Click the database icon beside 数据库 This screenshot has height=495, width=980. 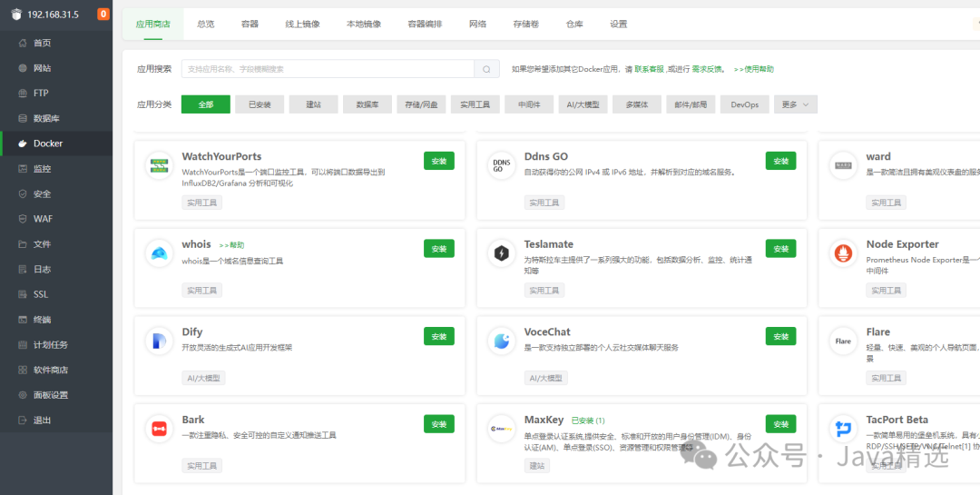click(23, 118)
